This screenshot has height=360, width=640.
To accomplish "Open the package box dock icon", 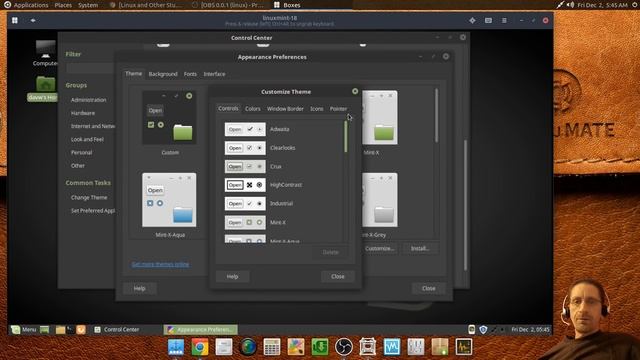I will [440, 347].
